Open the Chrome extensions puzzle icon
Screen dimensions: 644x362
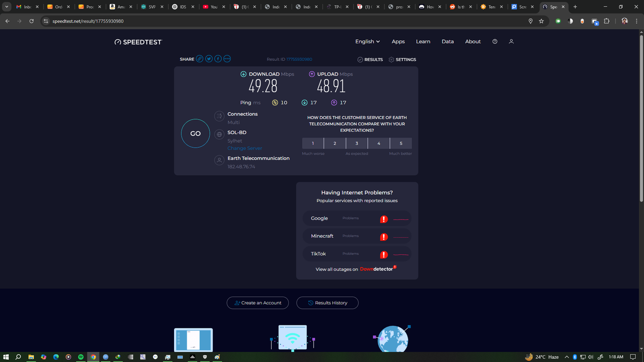[x=606, y=21]
